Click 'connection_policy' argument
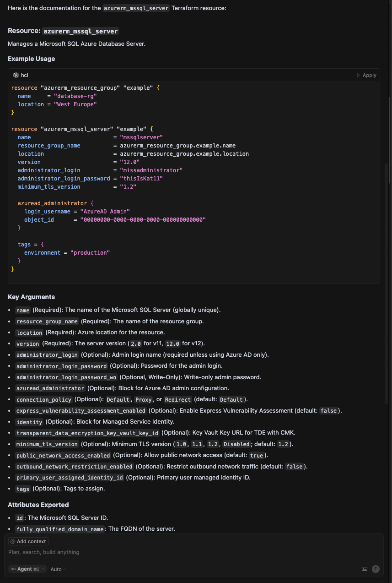The height and width of the screenshot is (583, 392). coord(44,399)
